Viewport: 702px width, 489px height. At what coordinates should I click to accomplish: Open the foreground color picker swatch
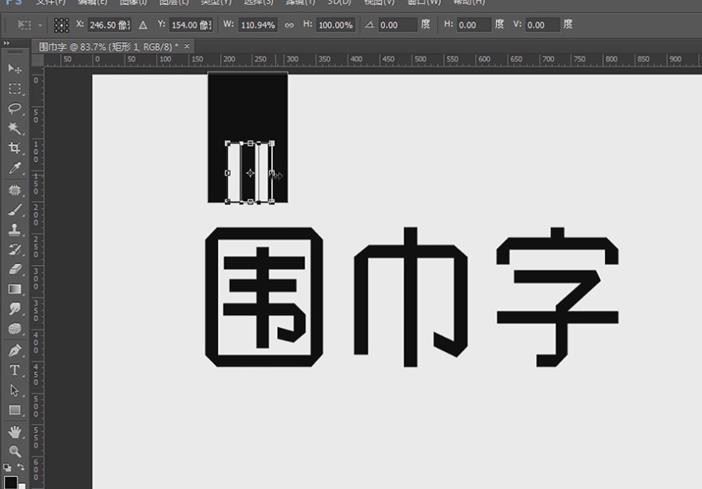10,482
